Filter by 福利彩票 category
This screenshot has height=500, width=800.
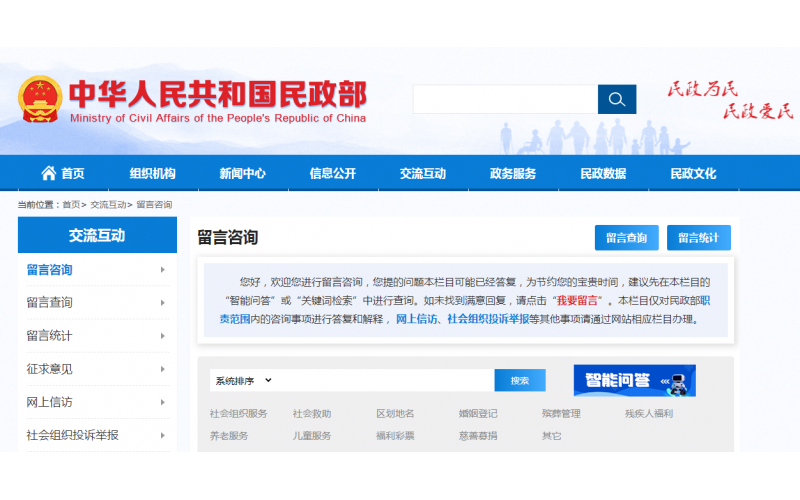pos(395,436)
